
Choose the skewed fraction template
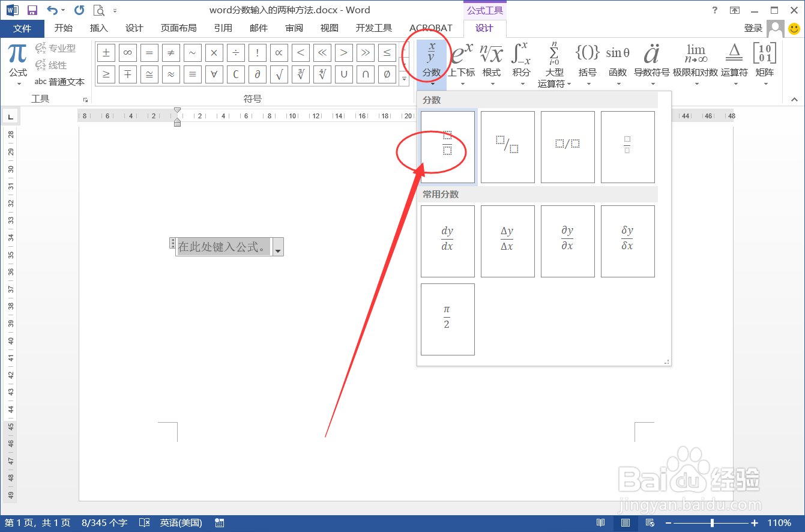point(508,147)
